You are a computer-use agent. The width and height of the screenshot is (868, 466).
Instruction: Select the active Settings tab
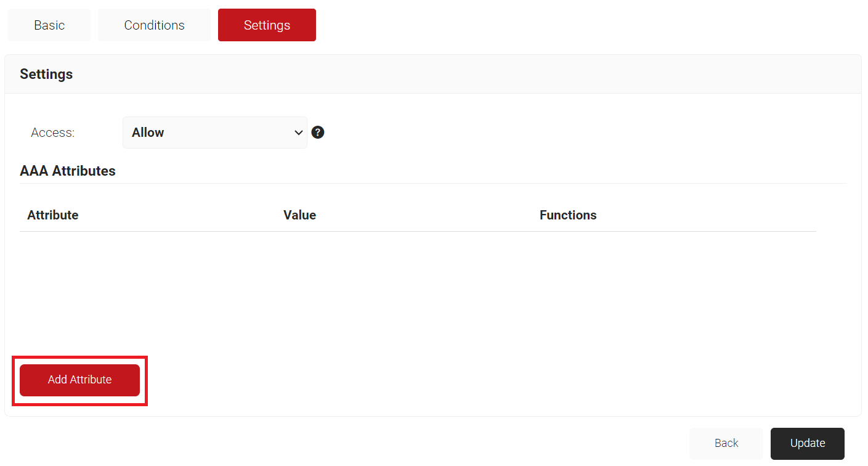[267, 25]
